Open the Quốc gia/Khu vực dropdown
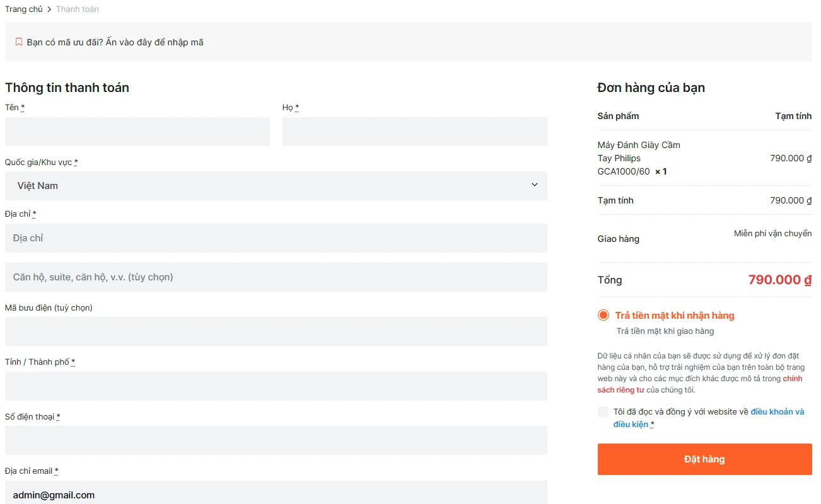The height and width of the screenshot is (504, 821). tap(276, 186)
